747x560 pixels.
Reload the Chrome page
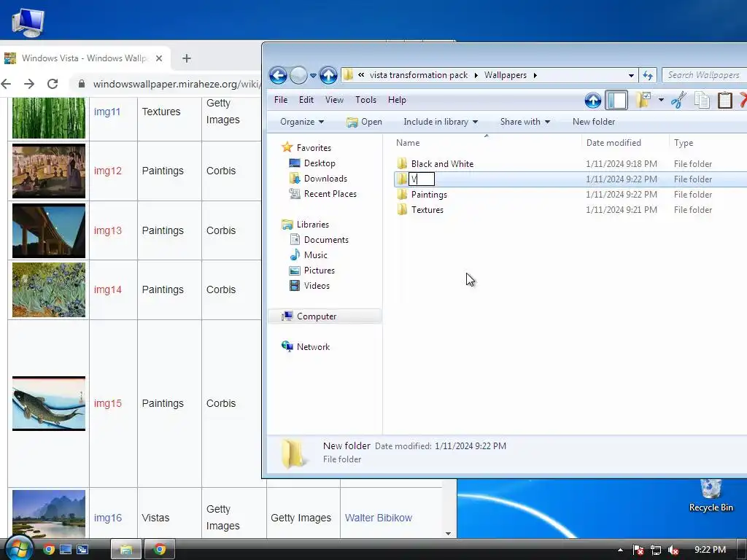coord(53,84)
